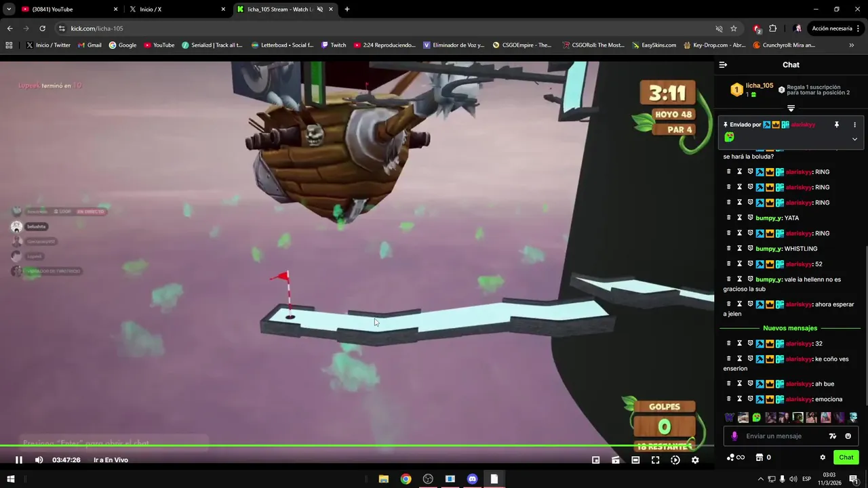The image size is (868, 488).
Task: Pause the stream with the pause button
Action: click(x=19, y=460)
